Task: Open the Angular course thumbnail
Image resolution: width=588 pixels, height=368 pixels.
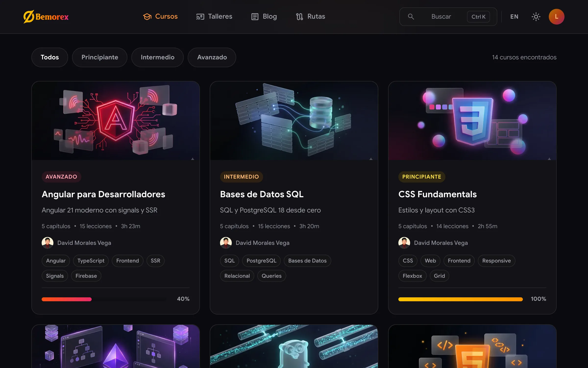Action: click(116, 121)
